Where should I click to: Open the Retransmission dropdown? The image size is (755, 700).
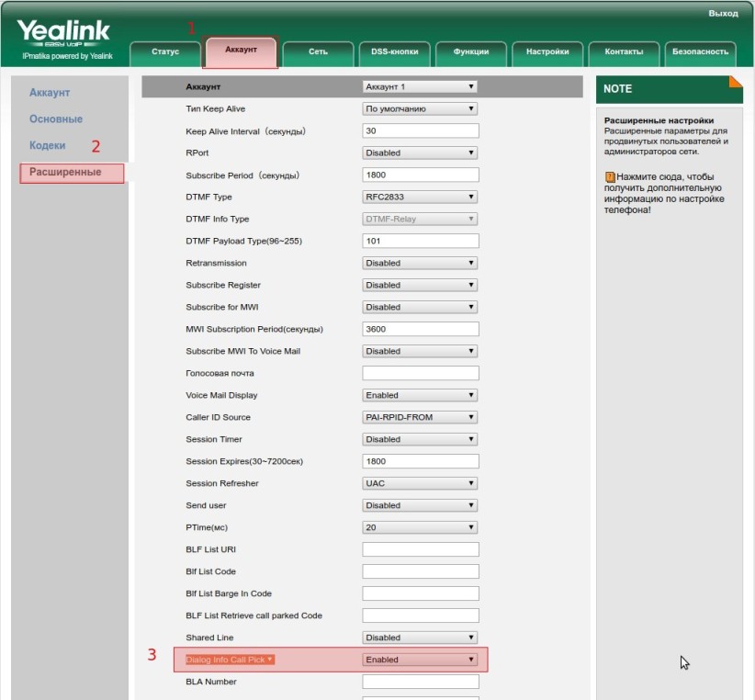[x=420, y=263]
